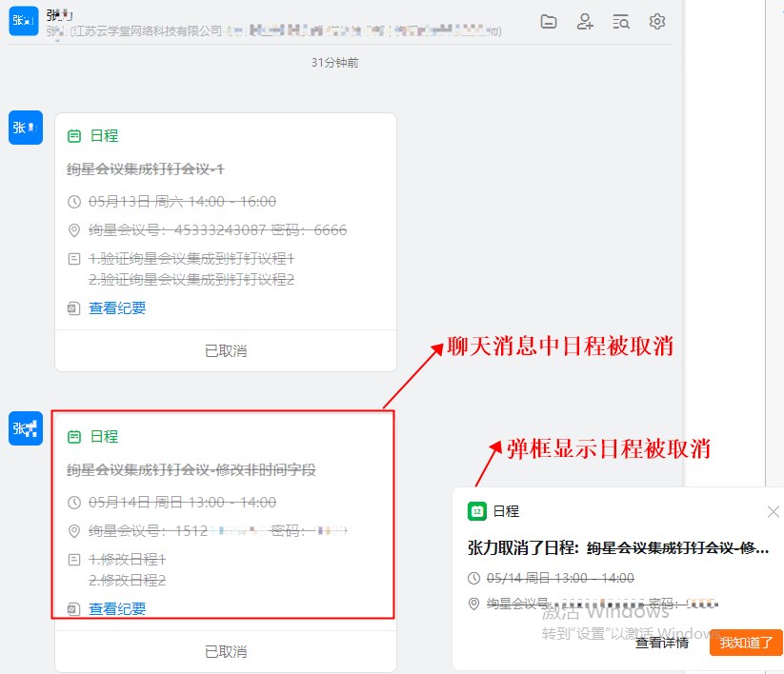Close the 日程 notification popup
This screenshot has height=674, width=784.
tap(773, 511)
